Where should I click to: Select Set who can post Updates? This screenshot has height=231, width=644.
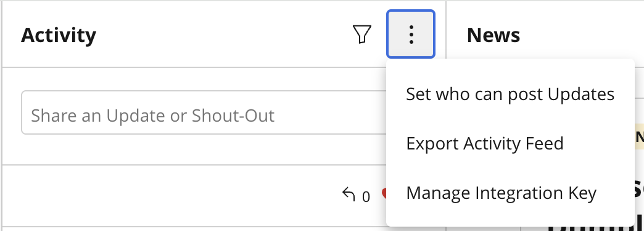[x=510, y=94]
